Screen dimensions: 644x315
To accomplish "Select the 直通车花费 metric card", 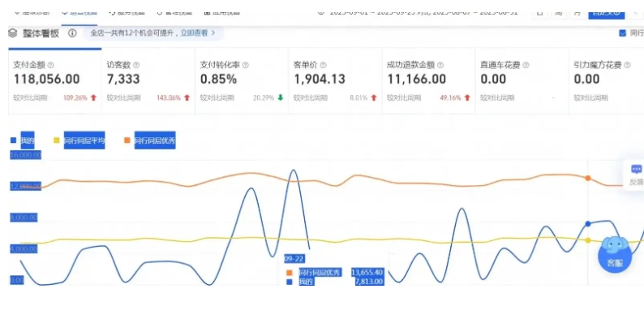I will click(x=522, y=81).
